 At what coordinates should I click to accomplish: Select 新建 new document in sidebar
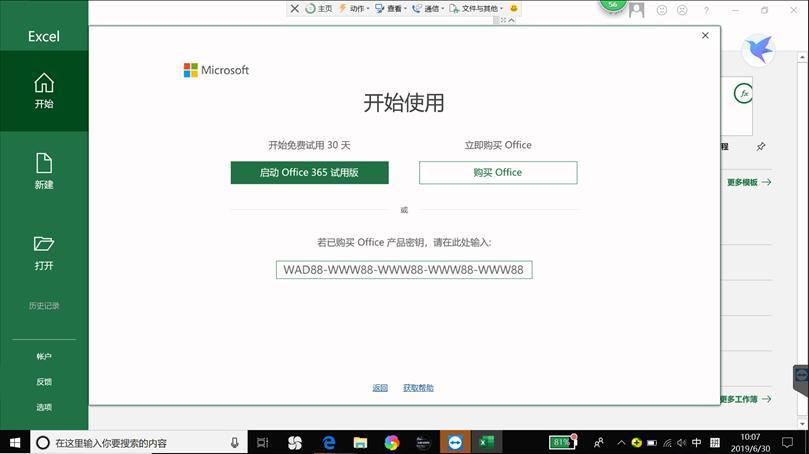pyautogui.click(x=44, y=171)
